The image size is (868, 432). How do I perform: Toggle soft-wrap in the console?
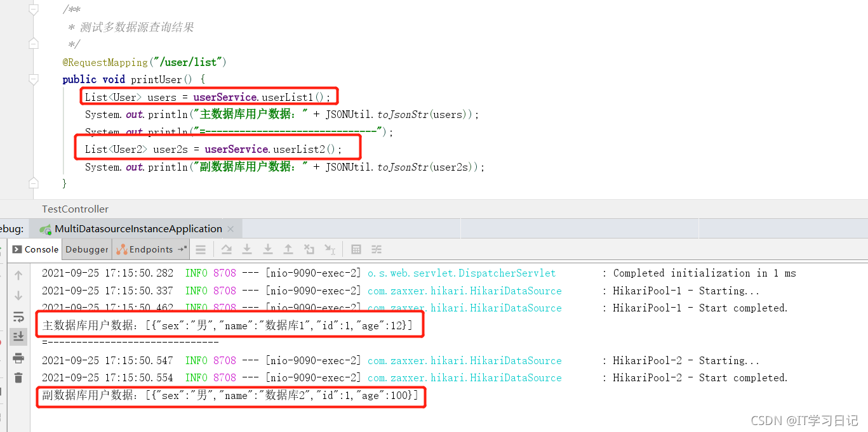18,317
